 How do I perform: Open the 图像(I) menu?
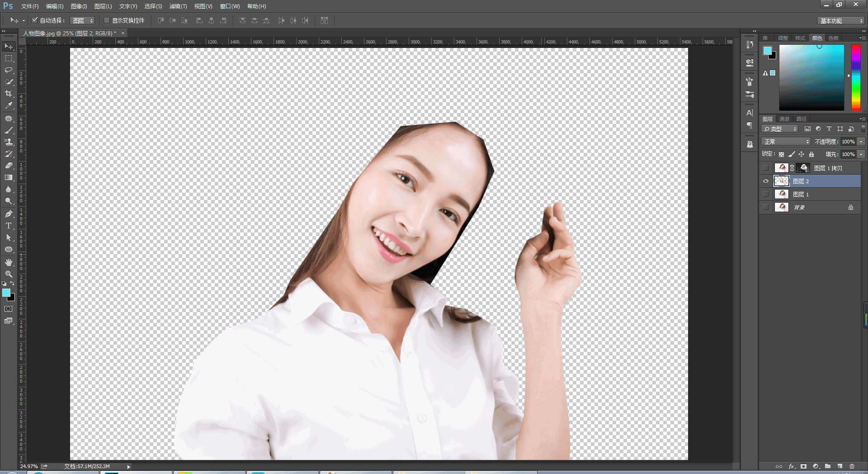(79, 6)
